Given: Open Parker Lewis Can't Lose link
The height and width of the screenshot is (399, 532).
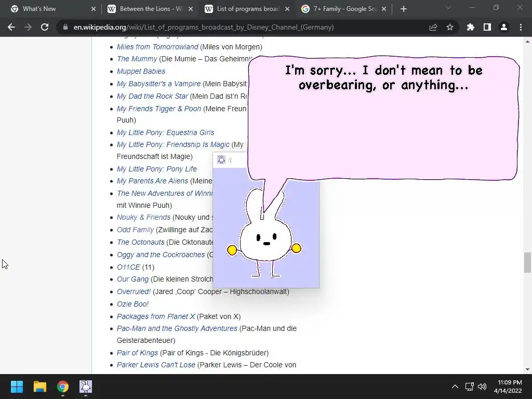Looking at the screenshot, I should [156, 365].
